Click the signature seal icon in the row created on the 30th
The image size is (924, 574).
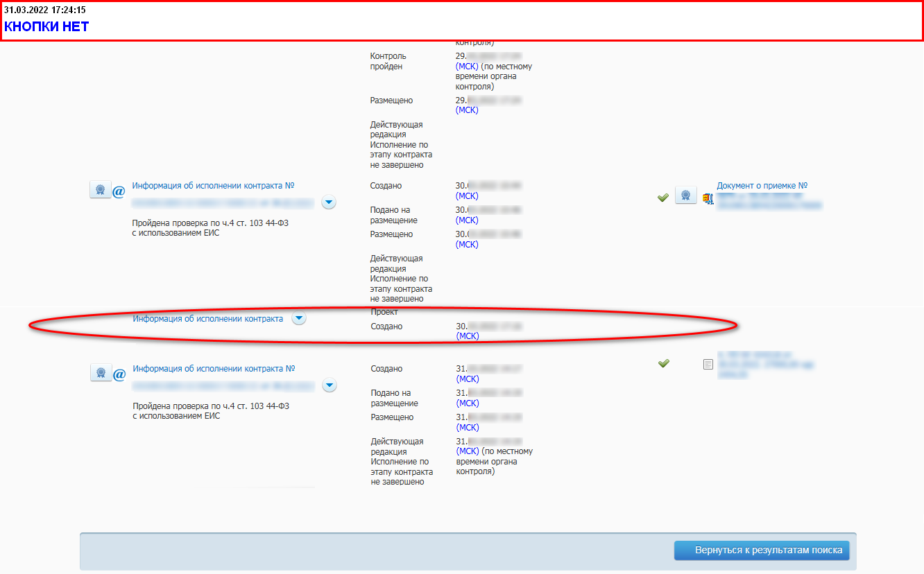point(101,189)
